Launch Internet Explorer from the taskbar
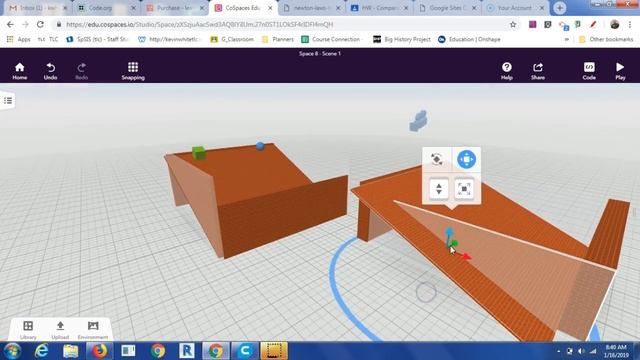The width and height of the screenshot is (640, 360). (41, 351)
